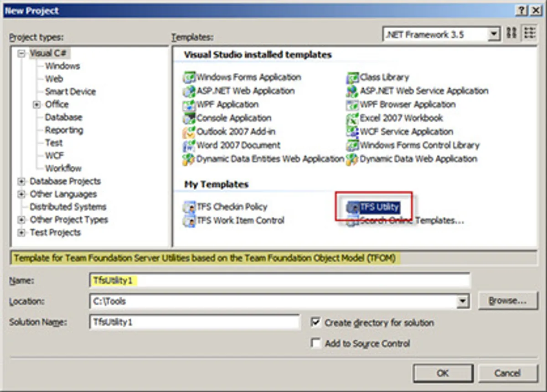Toggle Create directory for solution checkbox
Screen dimensions: 547x392
[316, 322]
